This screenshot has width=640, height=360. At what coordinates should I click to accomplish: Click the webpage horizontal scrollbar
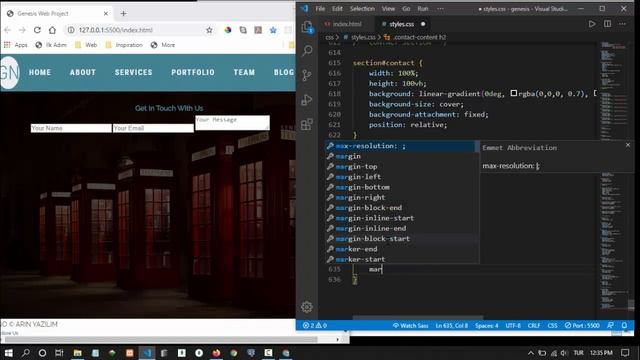click(162, 339)
